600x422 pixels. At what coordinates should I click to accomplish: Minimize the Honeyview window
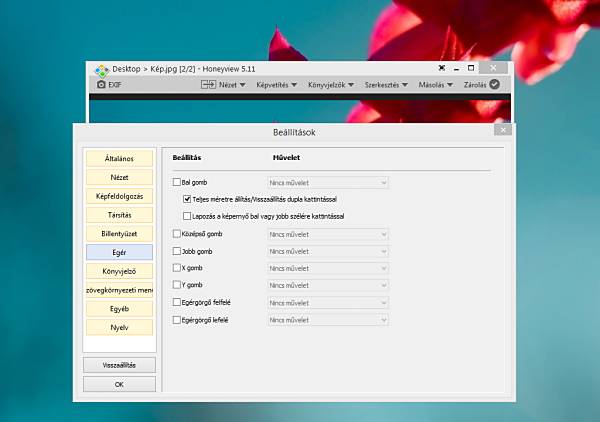[456, 69]
